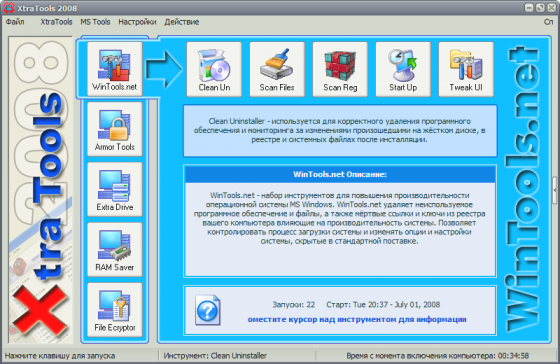Maximize the XtraTools 2008 window
This screenshot has width=560, height=364.
tap(540, 8)
